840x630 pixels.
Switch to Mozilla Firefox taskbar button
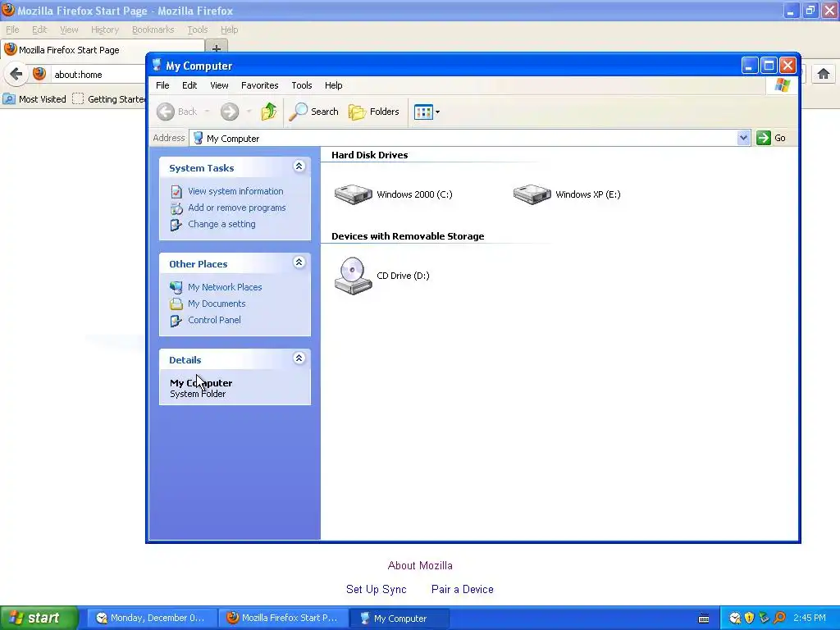[283, 618]
